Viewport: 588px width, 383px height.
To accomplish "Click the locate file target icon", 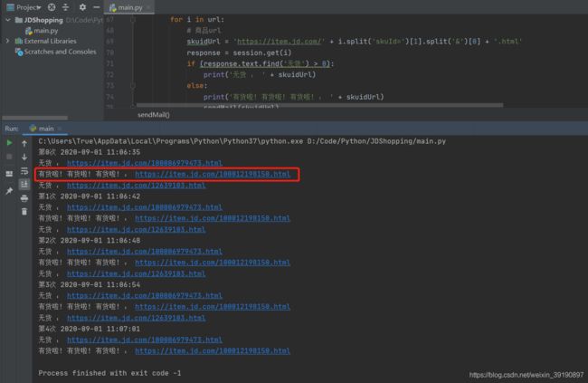I will (x=52, y=7).
